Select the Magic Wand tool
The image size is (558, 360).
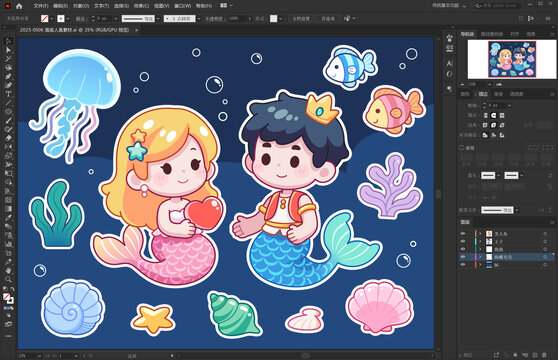[8, 59]
